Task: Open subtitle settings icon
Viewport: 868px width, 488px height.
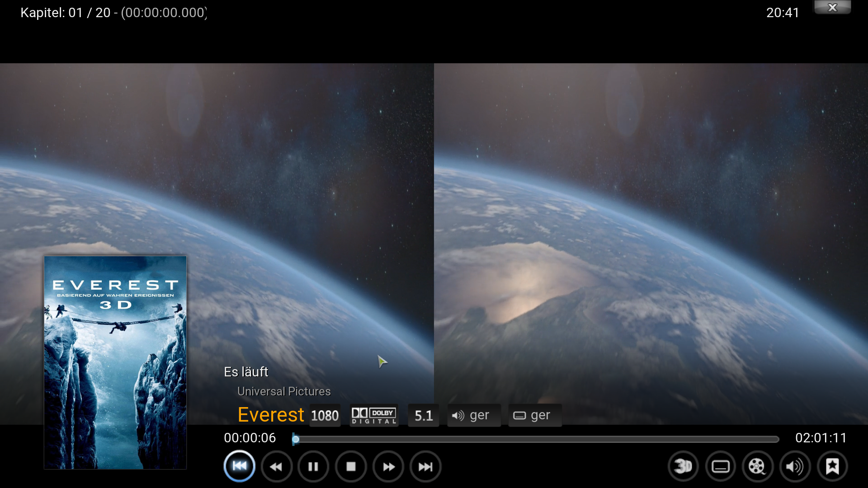Action: pos(721,466)
